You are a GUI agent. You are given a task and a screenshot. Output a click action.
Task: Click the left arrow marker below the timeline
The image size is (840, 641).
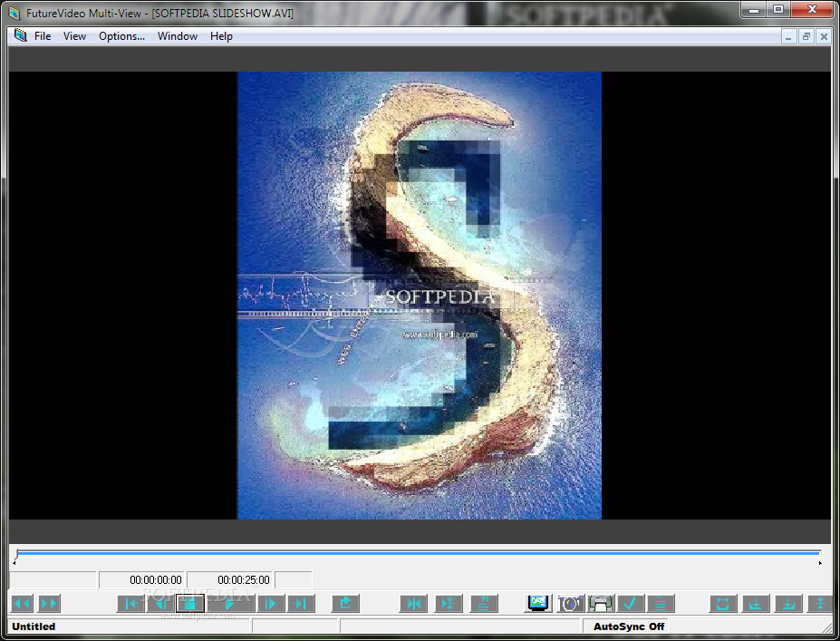click(x=14, y=563)
